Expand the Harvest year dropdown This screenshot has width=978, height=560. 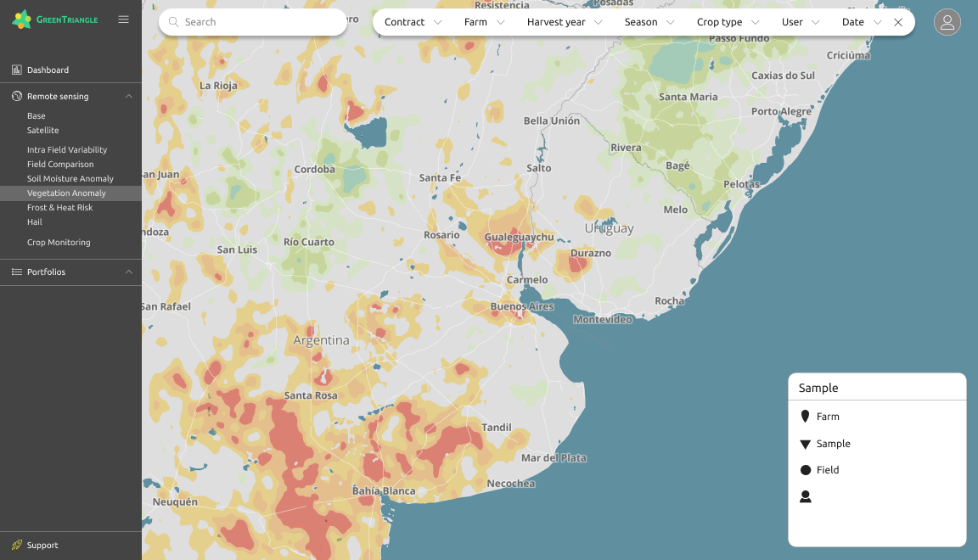(564, 22)
